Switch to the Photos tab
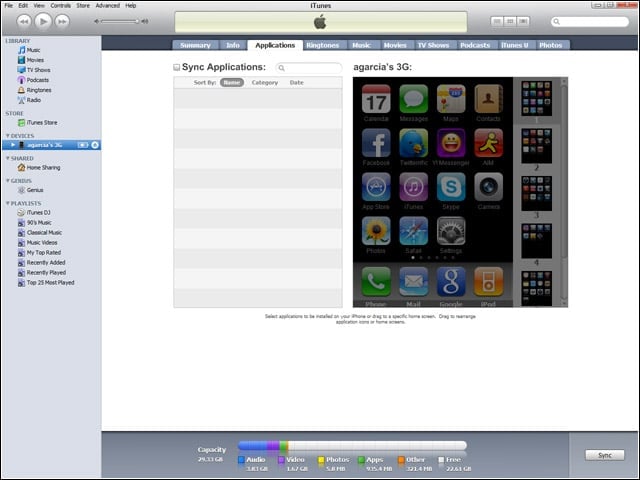 click(x=551, y=45)
